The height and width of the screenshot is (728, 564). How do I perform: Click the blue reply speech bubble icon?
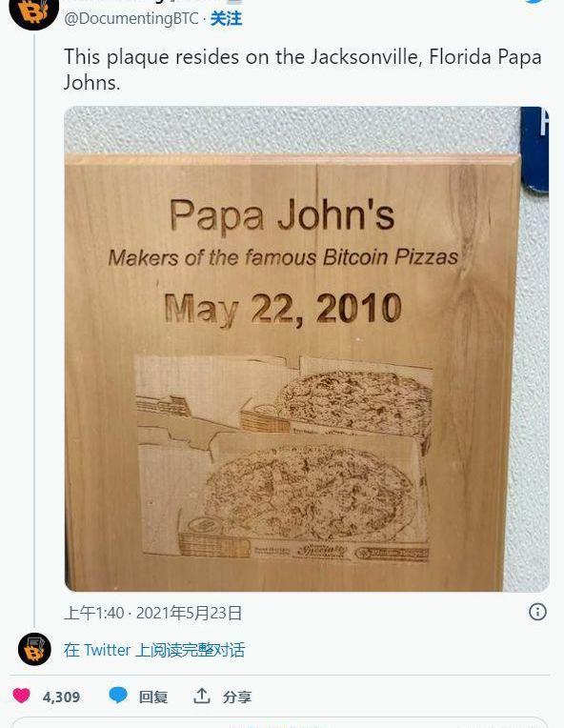coord(118,696)
